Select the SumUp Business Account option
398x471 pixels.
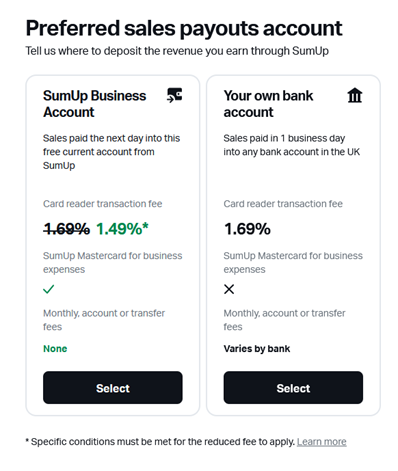pyautogui.click(x=113, y=388)
